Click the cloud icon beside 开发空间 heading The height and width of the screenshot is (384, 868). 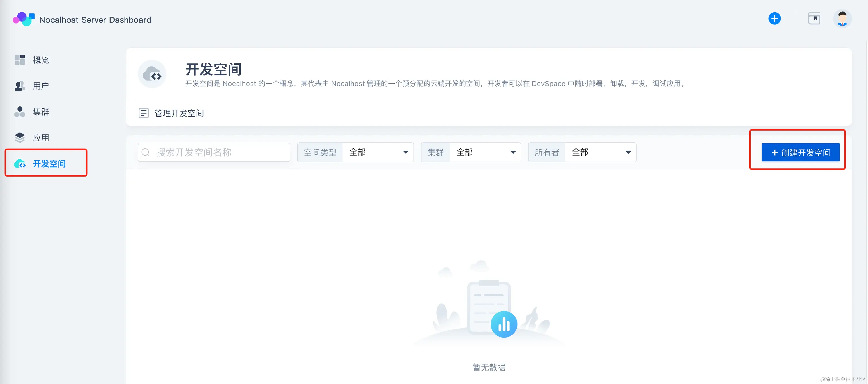[152, 74]
